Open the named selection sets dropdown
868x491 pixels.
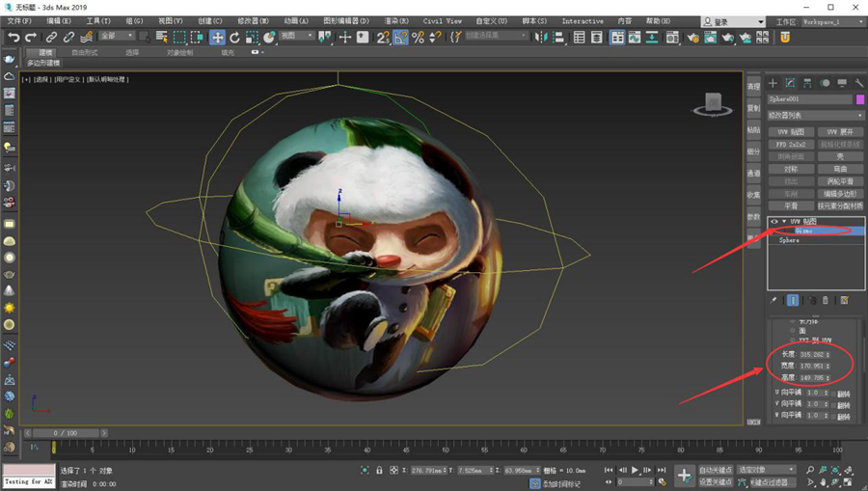click(x=496, y=36)
